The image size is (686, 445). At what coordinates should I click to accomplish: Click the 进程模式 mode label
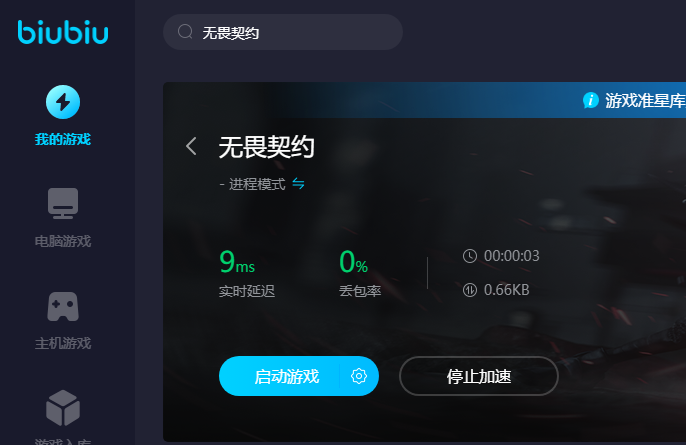(257, 184)
